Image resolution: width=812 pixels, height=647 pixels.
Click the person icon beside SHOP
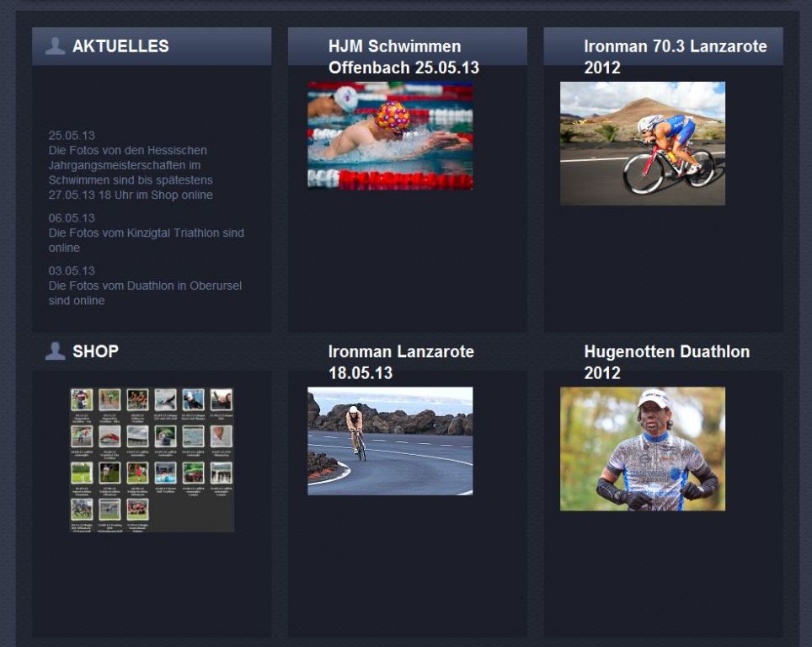click(x=55, y=351)
